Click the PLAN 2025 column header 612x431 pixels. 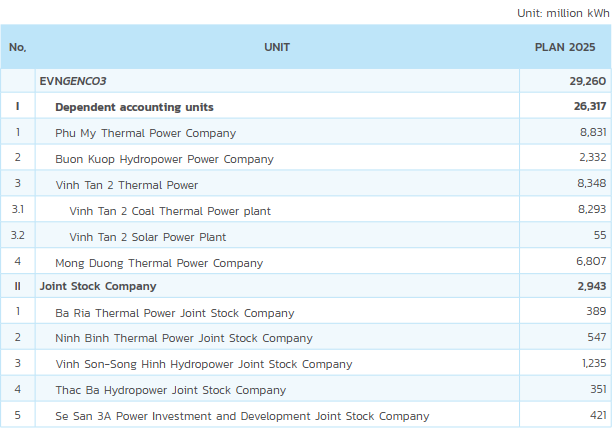pyautogui.click(x=565, y=47)
